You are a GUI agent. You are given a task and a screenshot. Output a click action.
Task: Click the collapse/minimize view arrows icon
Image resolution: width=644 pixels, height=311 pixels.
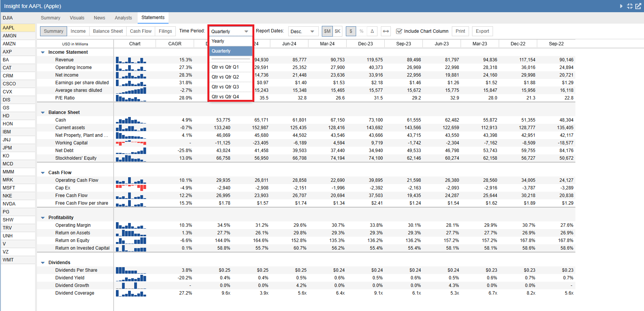coord(630,6)
